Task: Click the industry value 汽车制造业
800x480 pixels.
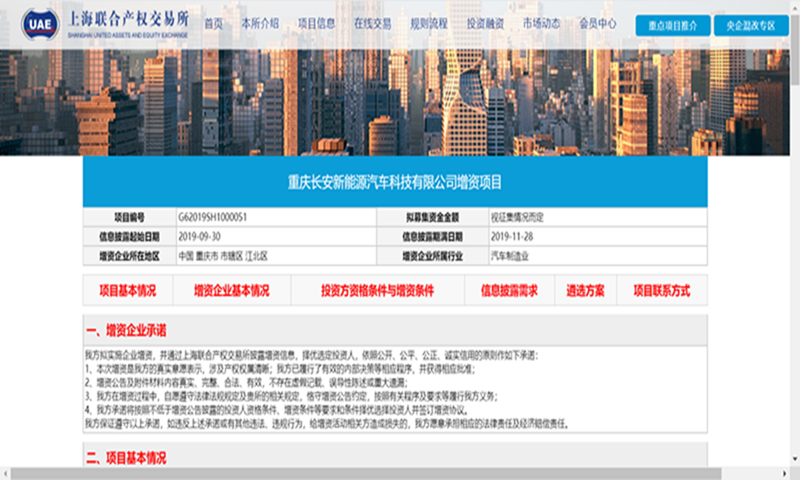Action: (x=510, y=256)
